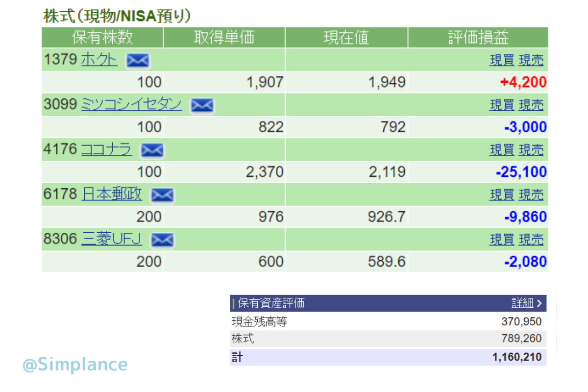
Task: Open the ミツコシイセタン stock page
Action: [x=131, y=104]
